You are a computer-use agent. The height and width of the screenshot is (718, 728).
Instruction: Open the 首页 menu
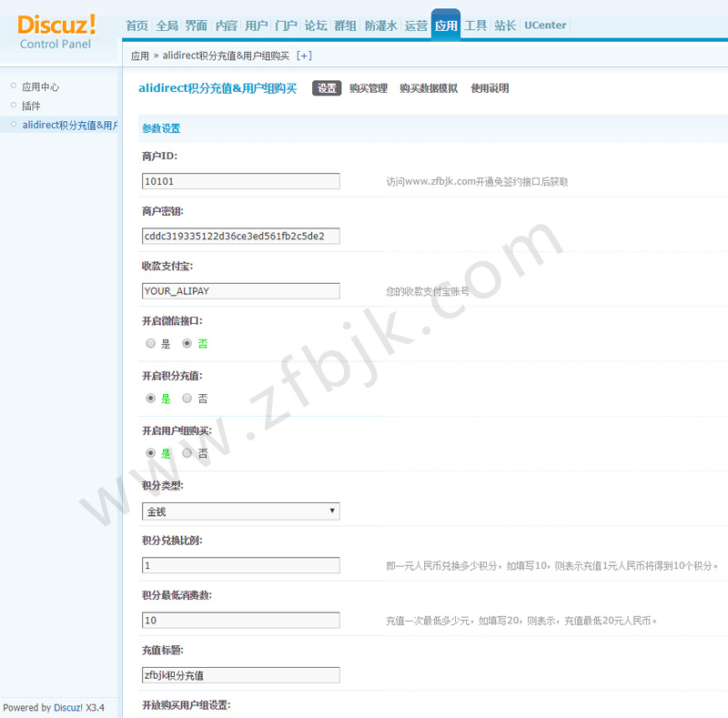(x=137, y=25)
